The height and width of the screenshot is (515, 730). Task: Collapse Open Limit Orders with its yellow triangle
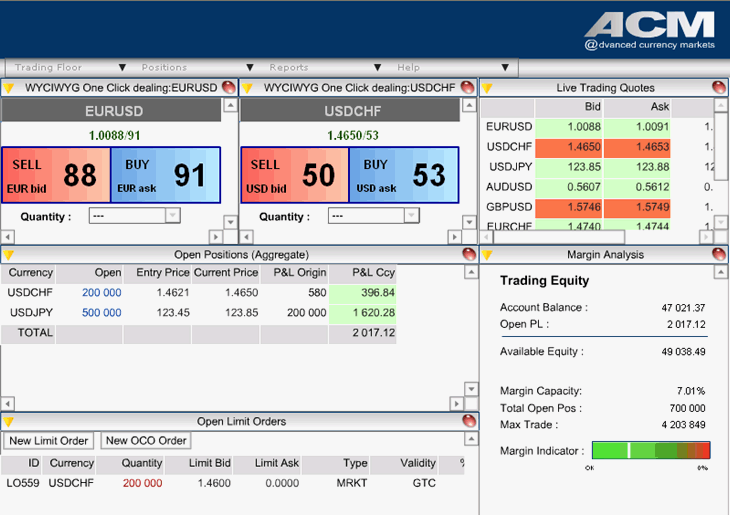9,422
